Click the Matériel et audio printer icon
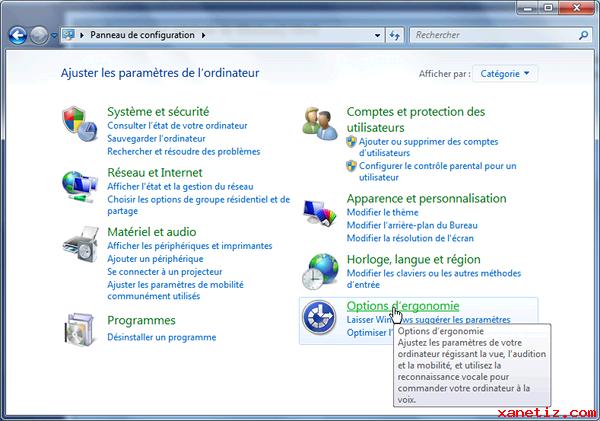Image resolution: width=600 pixels, height=421 pixels. click(81, 245)
